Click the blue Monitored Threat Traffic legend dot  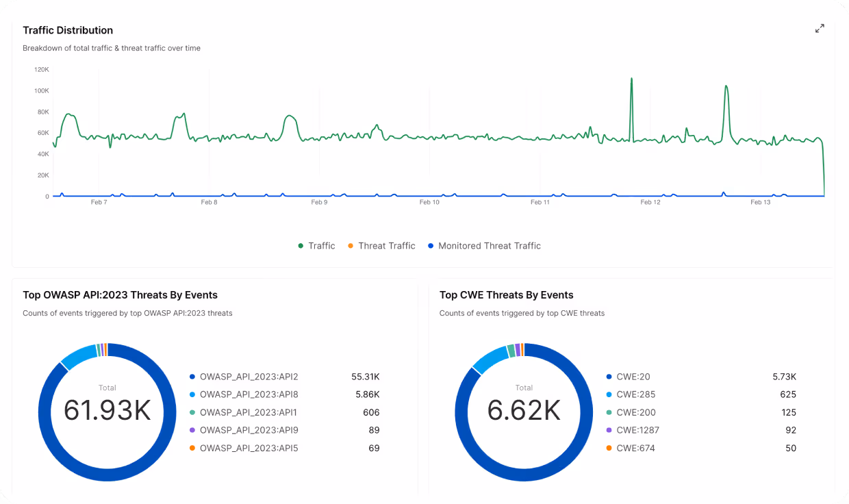429,246
